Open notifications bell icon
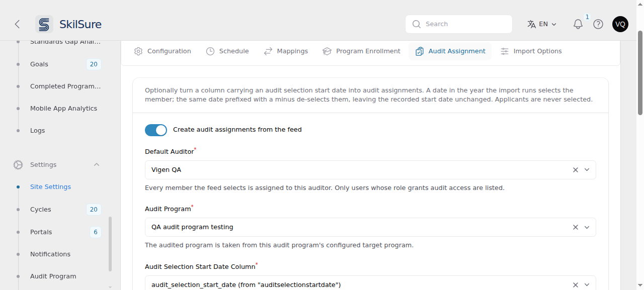644x290 pixels. (x=578, y=24)
